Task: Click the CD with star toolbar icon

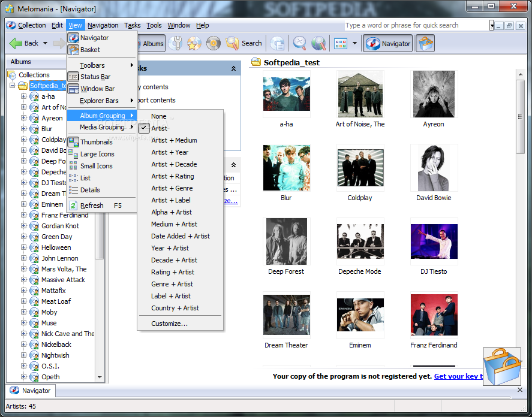Action: (194, 43)
